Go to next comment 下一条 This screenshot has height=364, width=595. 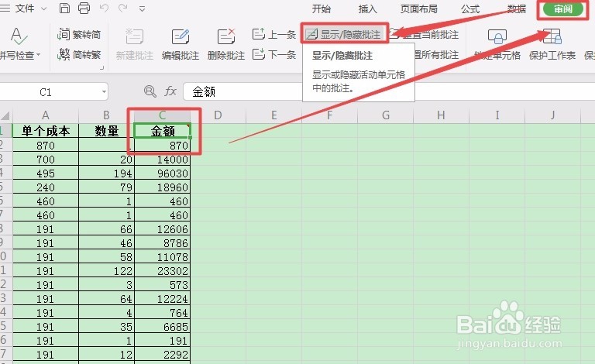click(x=274, y=54)
